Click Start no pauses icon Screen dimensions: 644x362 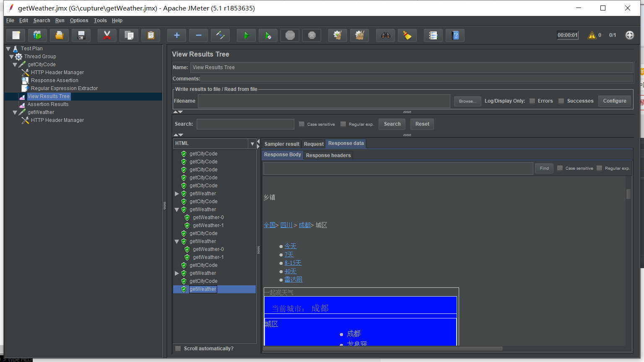coord(268,35)
